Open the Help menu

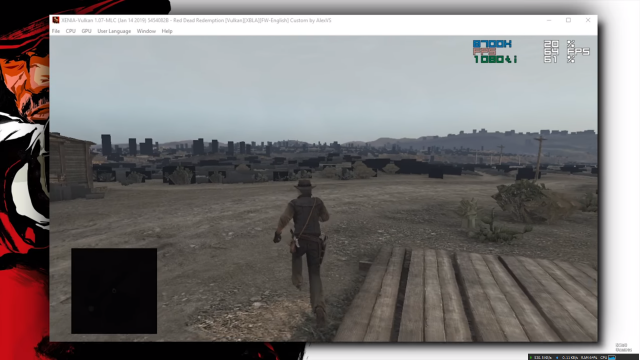click(167, 31)
